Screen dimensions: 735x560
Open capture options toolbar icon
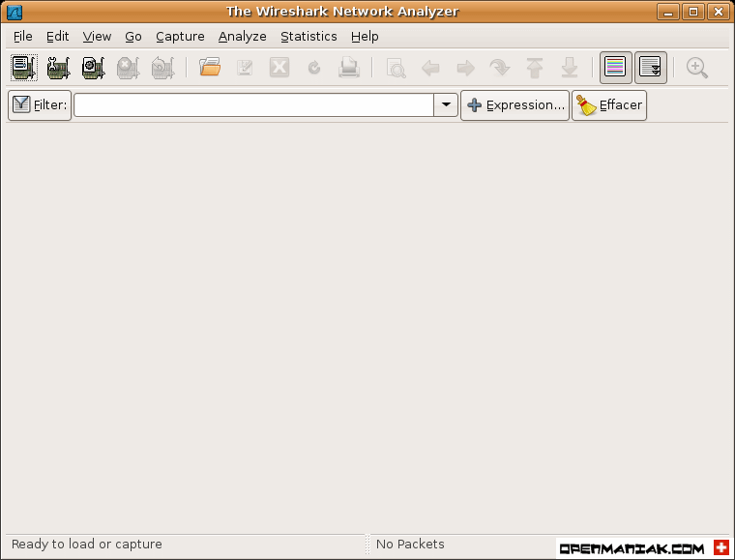[x=59, y=68]
